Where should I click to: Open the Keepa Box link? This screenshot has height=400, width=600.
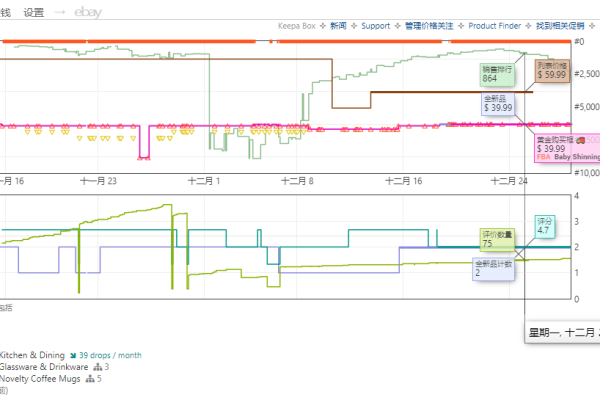coord(297,26)
